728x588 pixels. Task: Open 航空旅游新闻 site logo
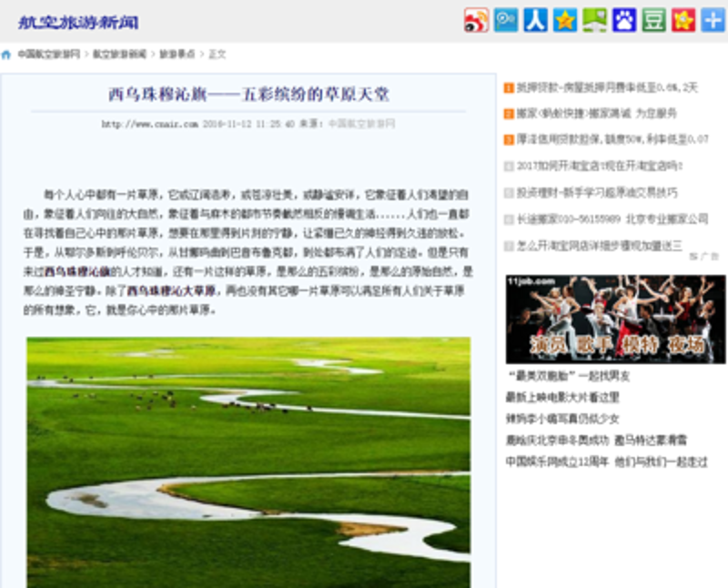point(78,22)
